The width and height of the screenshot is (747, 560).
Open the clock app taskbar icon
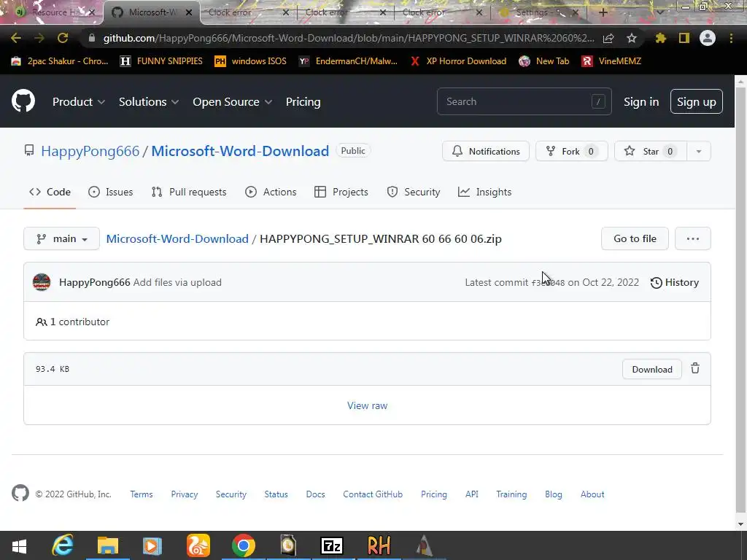(287, 545)
